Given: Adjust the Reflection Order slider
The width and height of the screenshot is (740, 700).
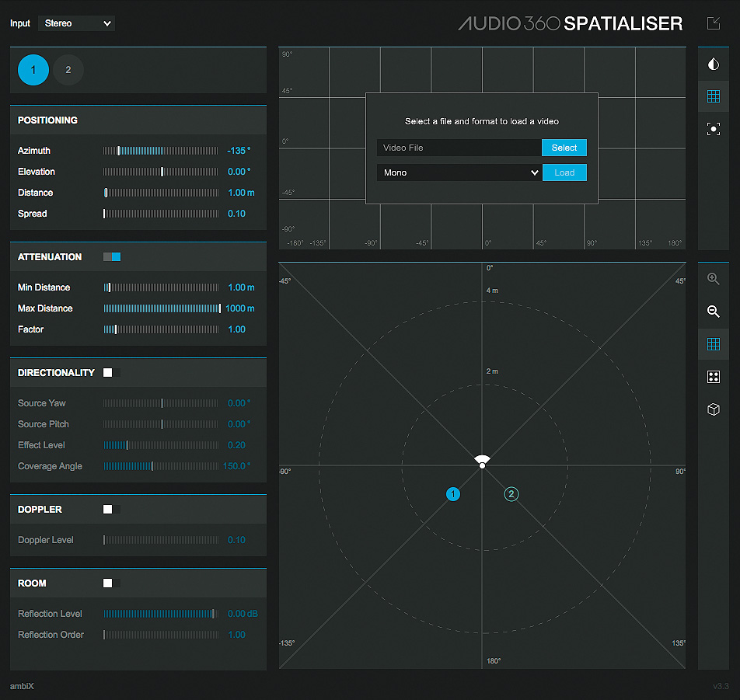Looking at the screenshot, I should pos(161,635).
